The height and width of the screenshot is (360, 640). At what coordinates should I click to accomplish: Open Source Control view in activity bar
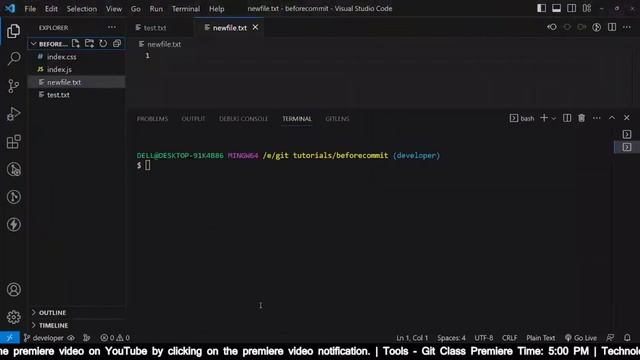pos(13,86)
